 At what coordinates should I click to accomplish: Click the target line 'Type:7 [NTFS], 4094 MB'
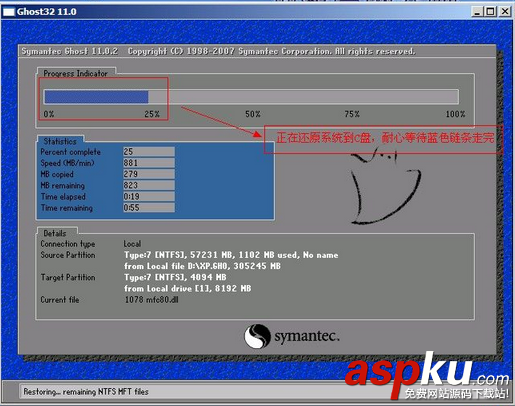tap(175, 277)
